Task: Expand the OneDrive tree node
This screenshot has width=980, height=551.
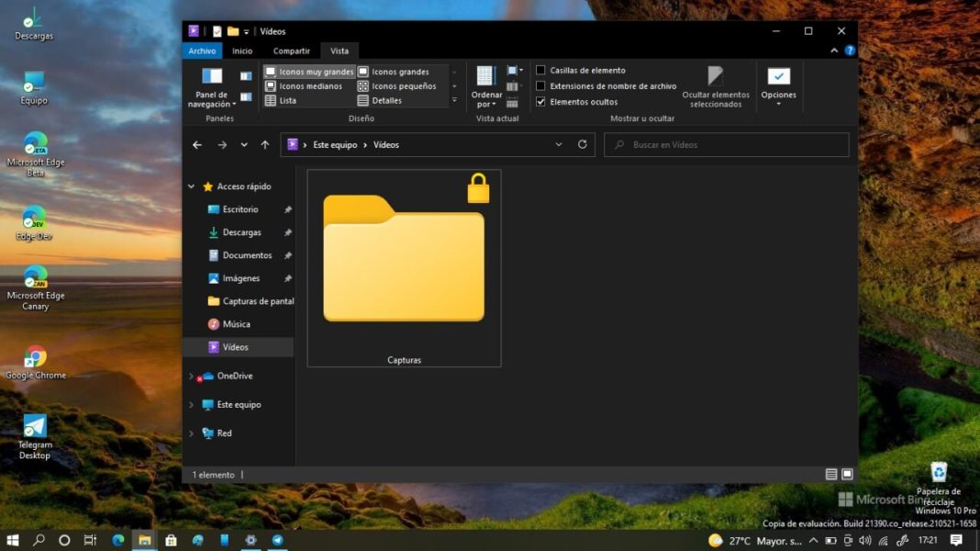Action: tap(191, 377)
